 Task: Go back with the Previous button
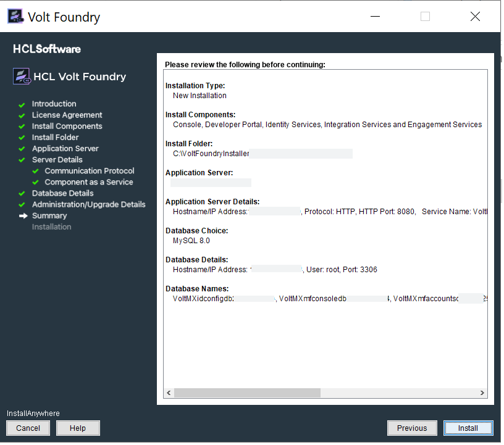[411, 428]
